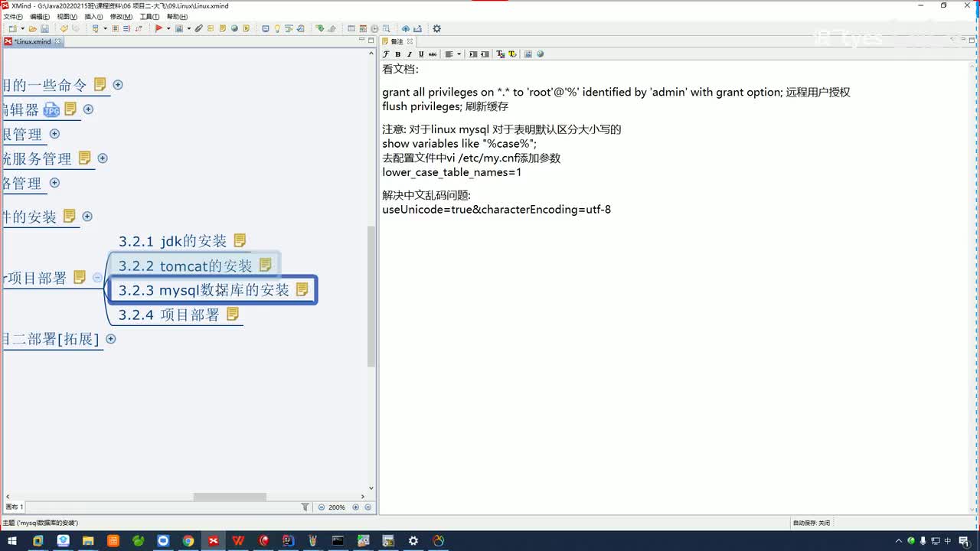Toggle bold in the notes toolbar
The image size is (980, 551).
398,54
